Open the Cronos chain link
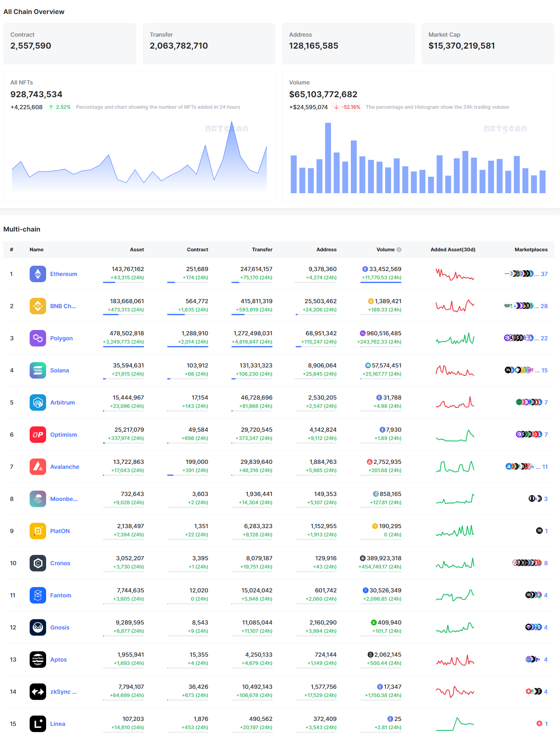560x744 pixels. coord(60,563)
